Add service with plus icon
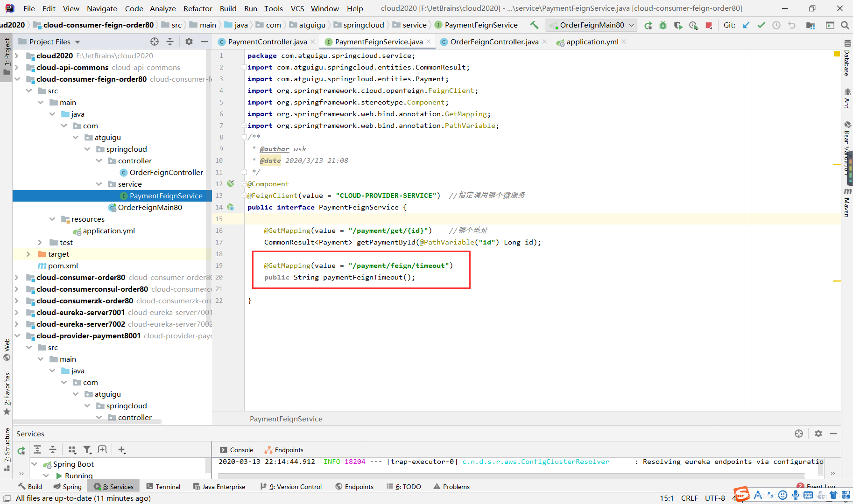The width and height of the screenshot is (853, 504). 122,449
